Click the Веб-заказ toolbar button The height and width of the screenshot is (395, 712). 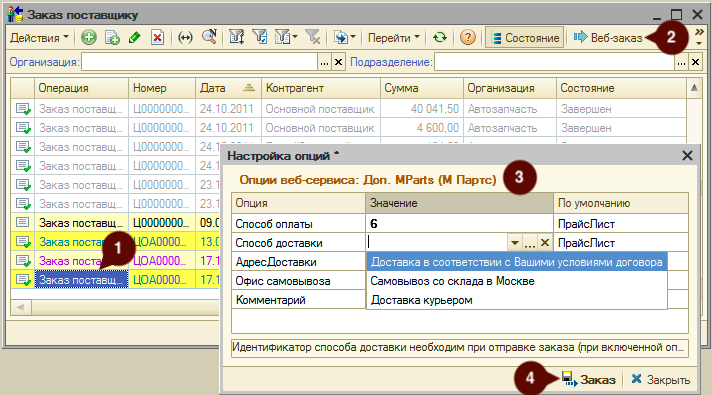[x=608, y=38]
